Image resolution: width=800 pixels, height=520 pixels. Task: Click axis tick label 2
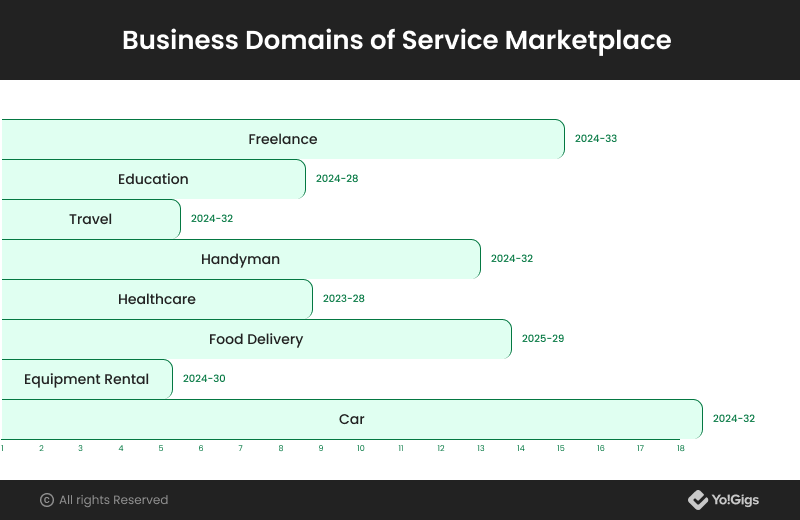coord(41,448)
